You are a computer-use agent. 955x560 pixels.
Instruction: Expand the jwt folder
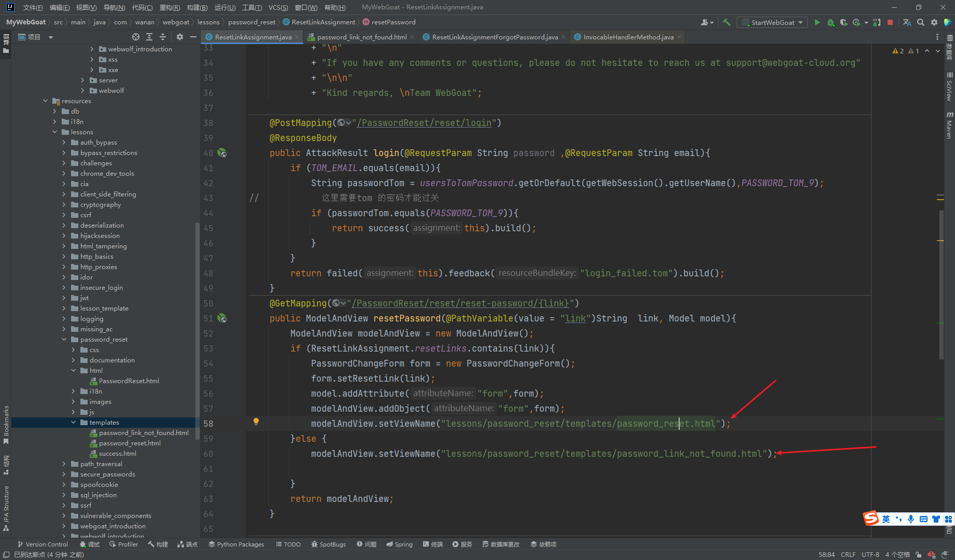click(64, 298)
